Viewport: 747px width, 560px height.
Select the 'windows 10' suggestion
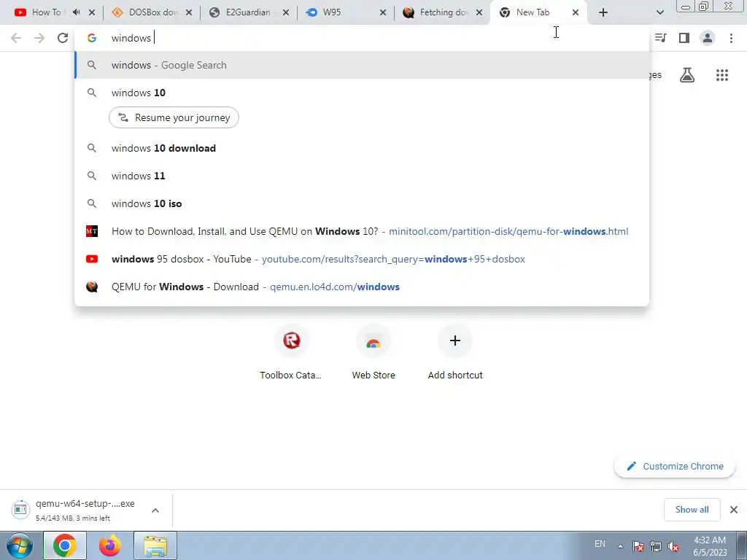click(x=362, y=93)
